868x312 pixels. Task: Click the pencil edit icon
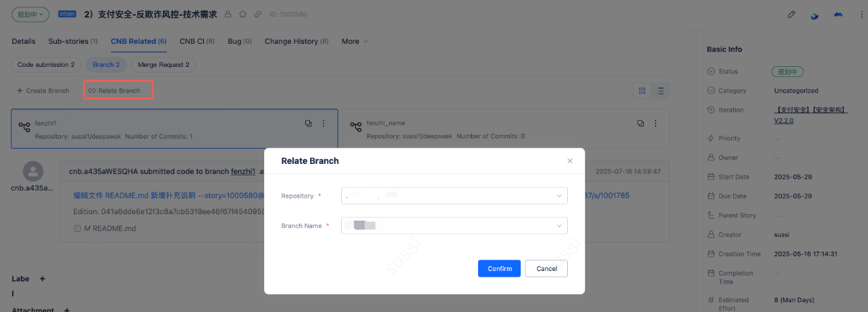coord(791,14)
